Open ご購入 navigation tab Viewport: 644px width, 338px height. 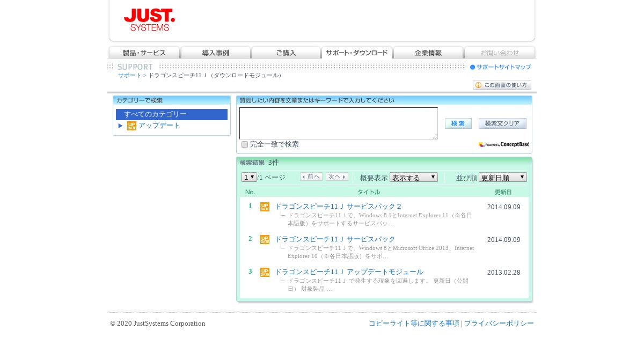click(x=286, y=53)
